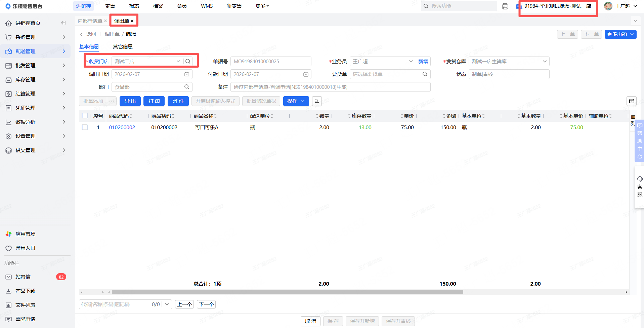The image size is (644, 328).
Task: Open the calendar picker for 付款日期
Action: point(306,74)
